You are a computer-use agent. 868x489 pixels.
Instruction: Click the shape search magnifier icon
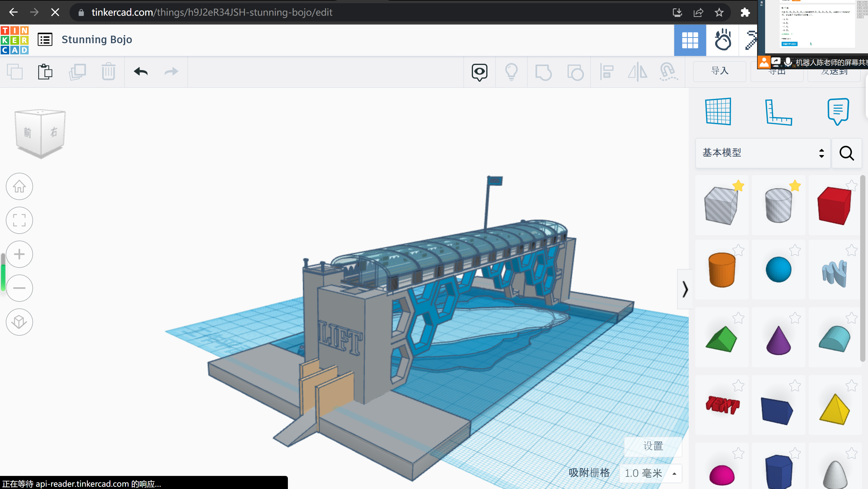tap(847, 153)
